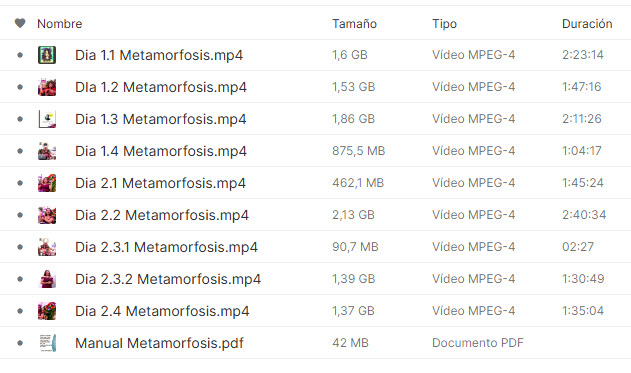This screenshot has height=373, width=631.
Task: Click the Dia 2.3.2 Metamorfosis thumbnail
Action: tap(47, 279)
